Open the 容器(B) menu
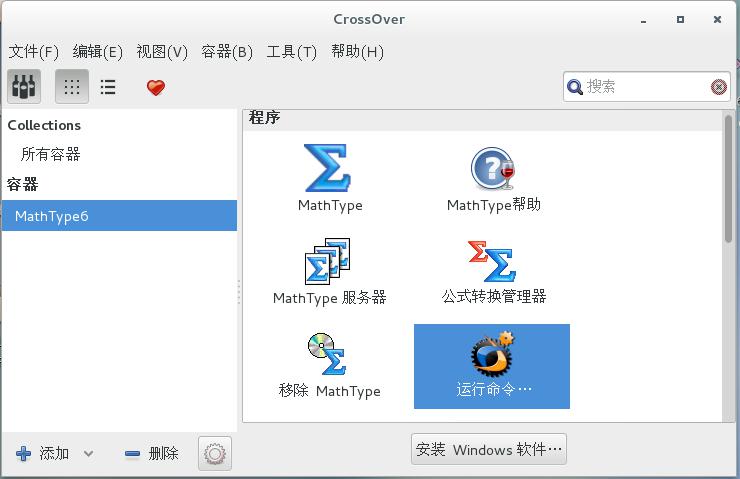Screen dimensions: 740x479 pyautogui.click(x=227, y=51)
